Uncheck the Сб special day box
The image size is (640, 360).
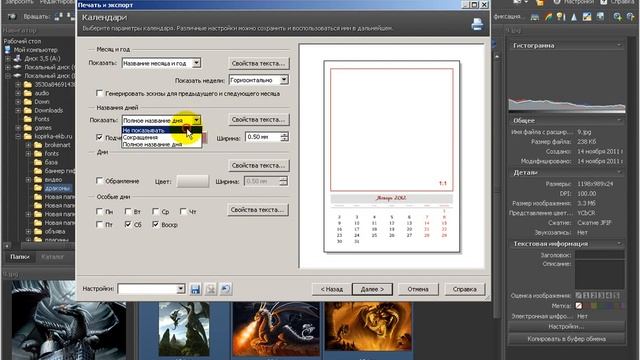pyautogui.click(x=128, y=224)
